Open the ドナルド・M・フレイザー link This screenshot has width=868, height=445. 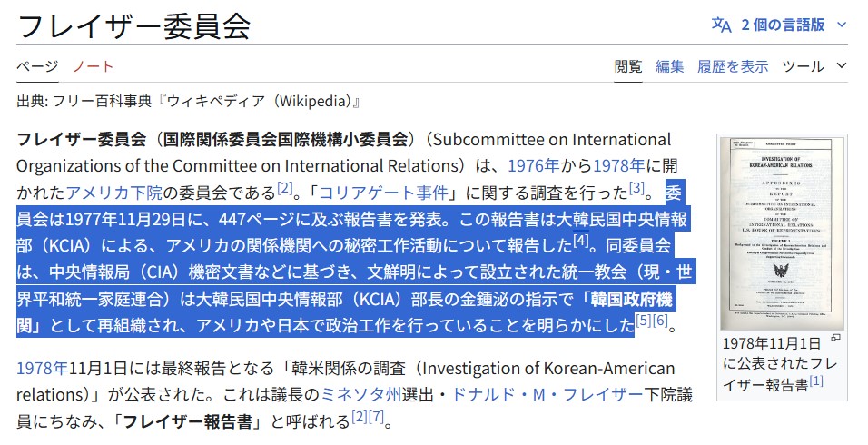click(548, 395)
